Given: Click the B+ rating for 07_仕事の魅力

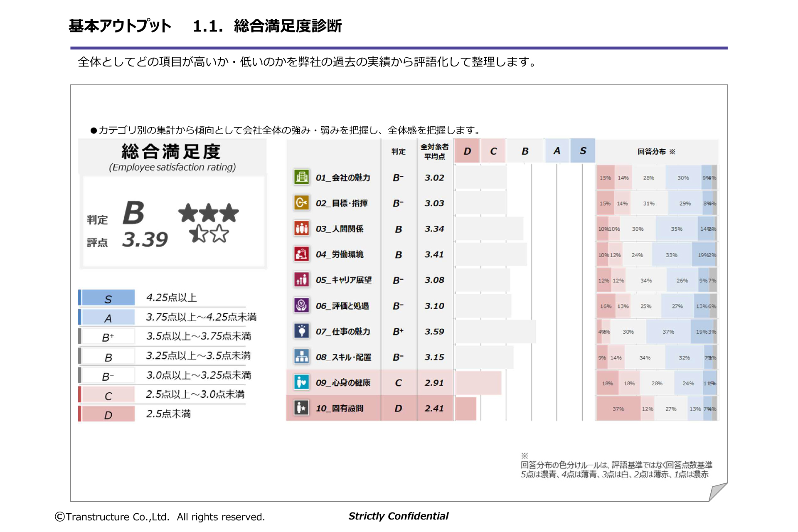Looking at the screenshot, I should click(398, 332).
